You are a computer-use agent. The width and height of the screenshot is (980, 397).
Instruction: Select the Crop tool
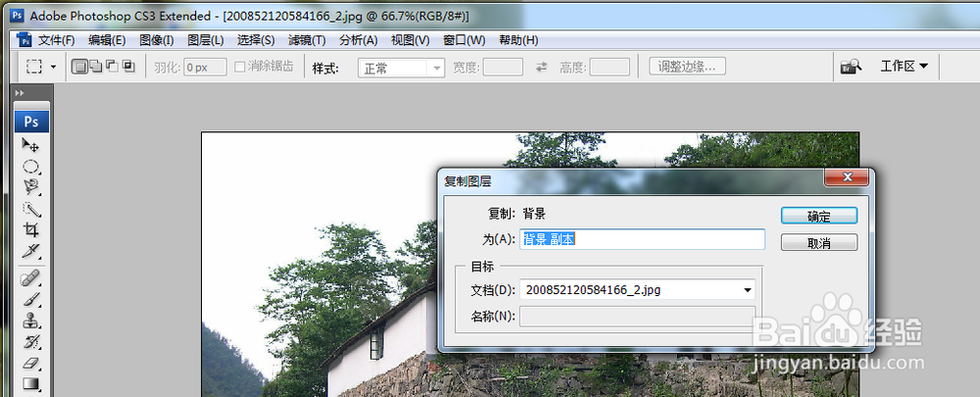(31, 229)
